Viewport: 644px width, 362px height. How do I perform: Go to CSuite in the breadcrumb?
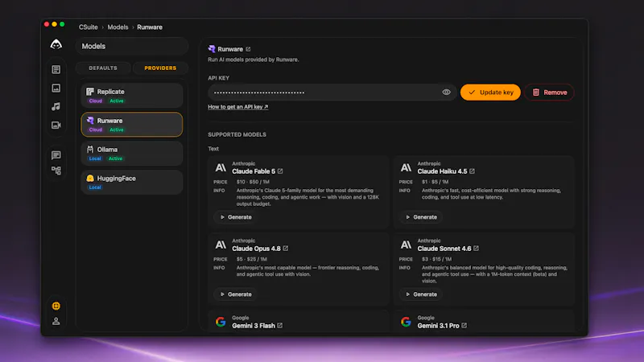click(89, 27)
